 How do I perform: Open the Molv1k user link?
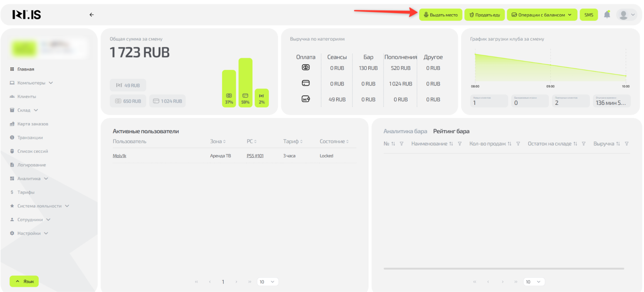[120, 156]
